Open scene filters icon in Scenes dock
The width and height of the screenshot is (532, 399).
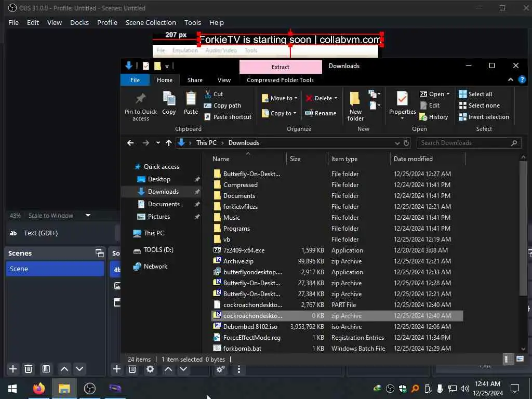click(x=46, y=369)
